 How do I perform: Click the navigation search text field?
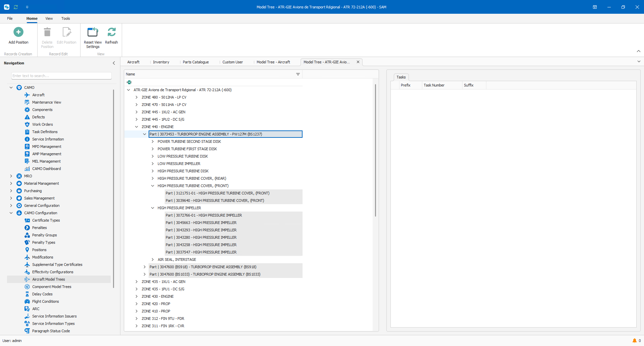point(61,76)
